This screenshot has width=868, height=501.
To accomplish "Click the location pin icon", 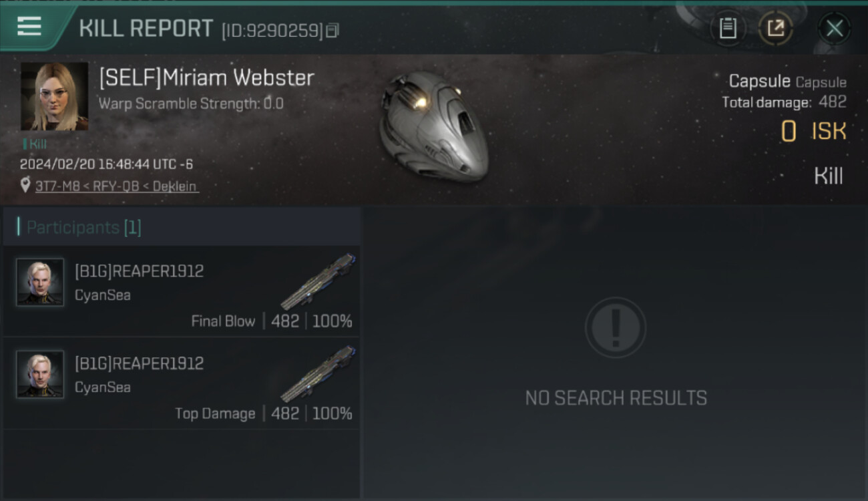I will [x=25, y=186].
